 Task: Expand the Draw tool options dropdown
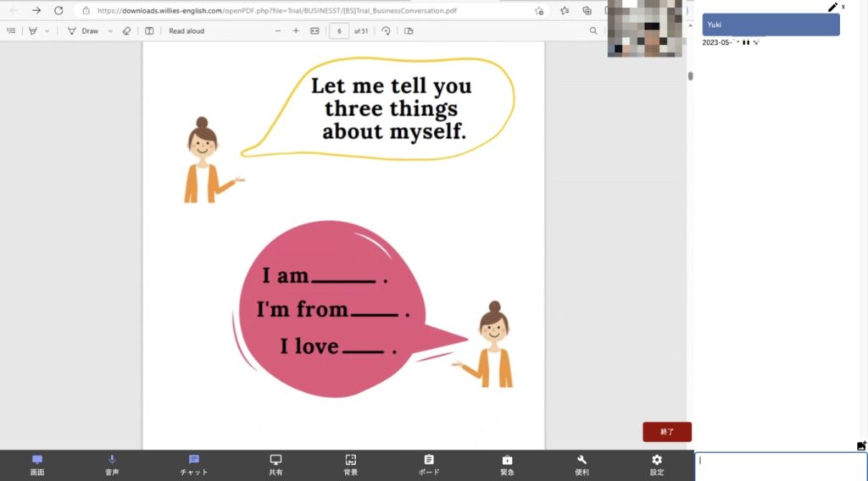click(110, 31)
